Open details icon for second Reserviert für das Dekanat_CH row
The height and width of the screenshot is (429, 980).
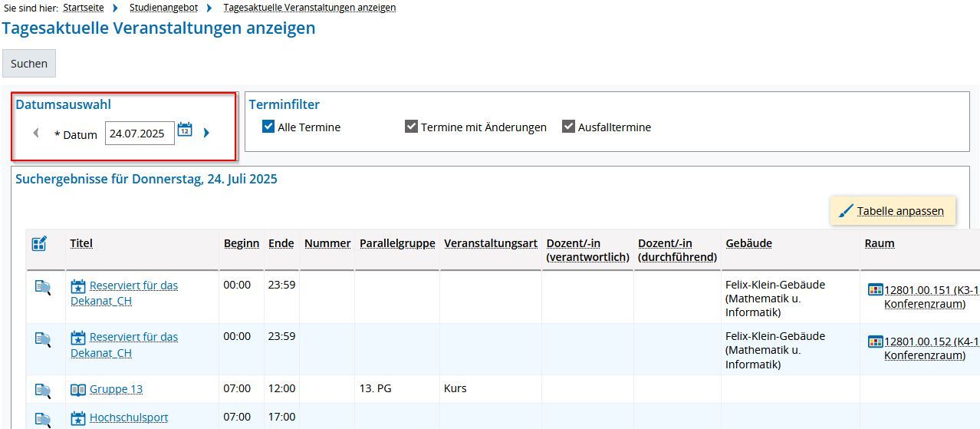[x=43, y=338]
